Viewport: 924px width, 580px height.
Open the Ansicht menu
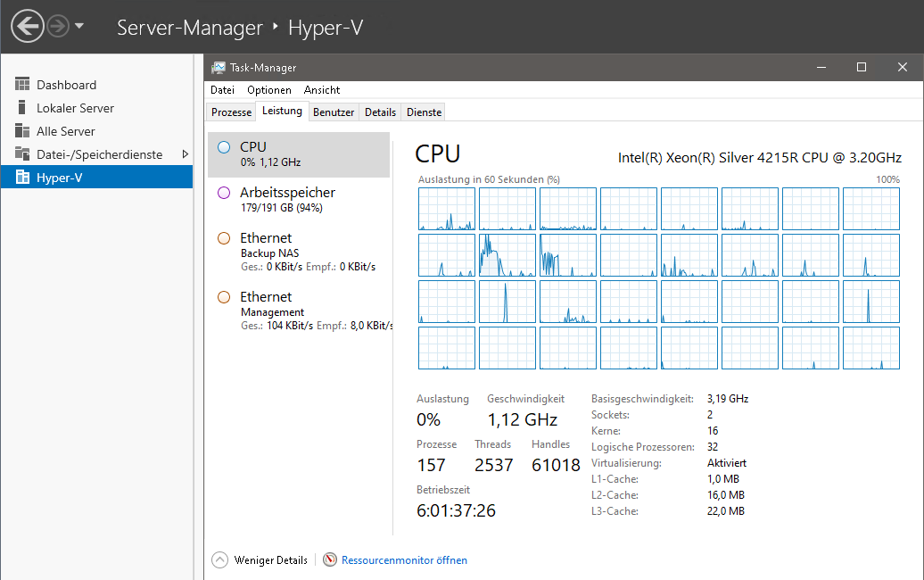tap(322, 89)
